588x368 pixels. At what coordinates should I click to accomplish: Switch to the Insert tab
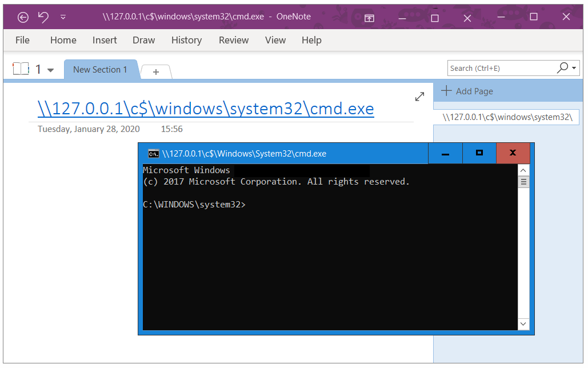pos(105,40)
